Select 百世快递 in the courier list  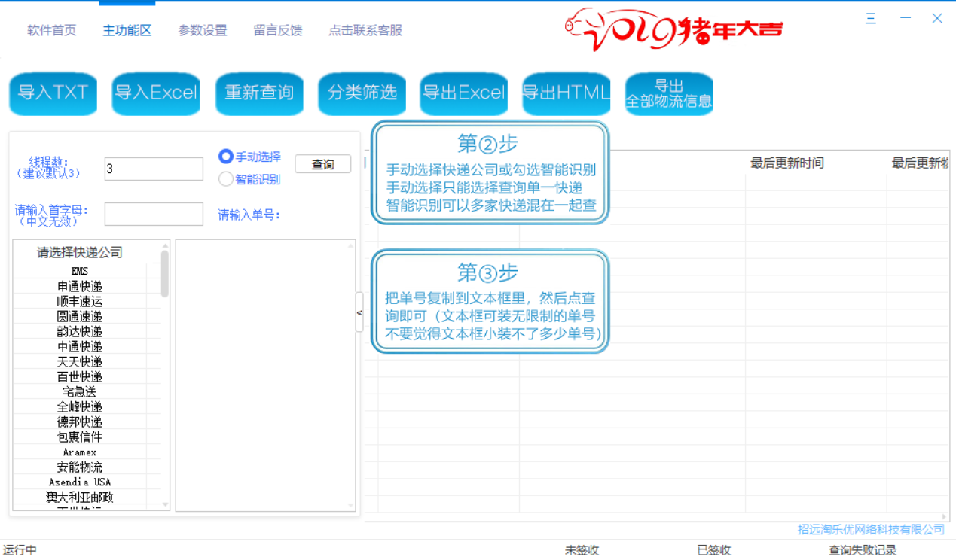pyautogui.click(x=80, y=376)
